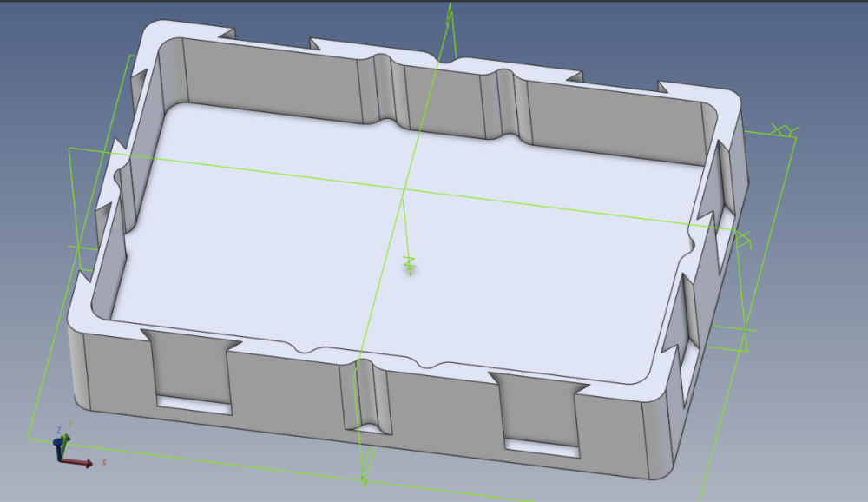Select the green Z origin label above the tray floor
Viewport: 868px width, 502px height.
(x=410, y=266)
